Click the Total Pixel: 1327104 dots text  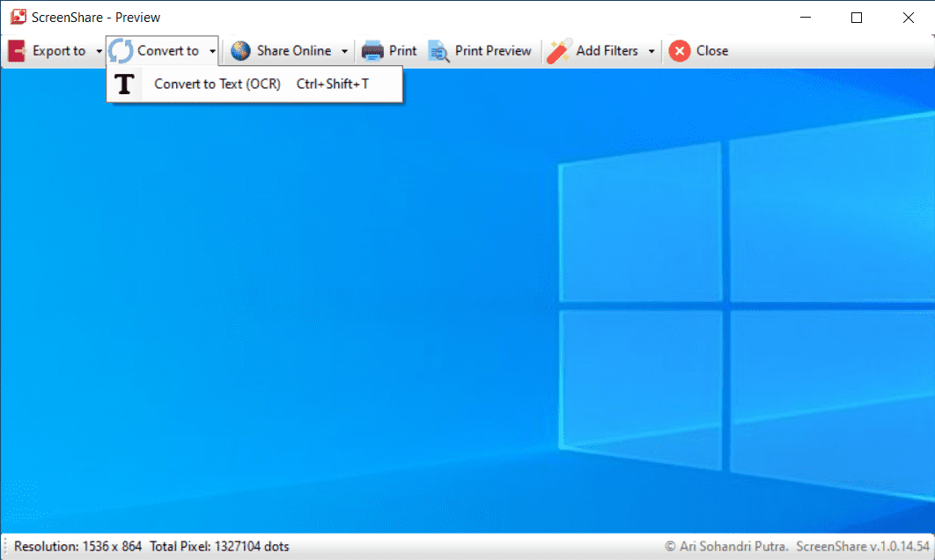click(219, 546)
